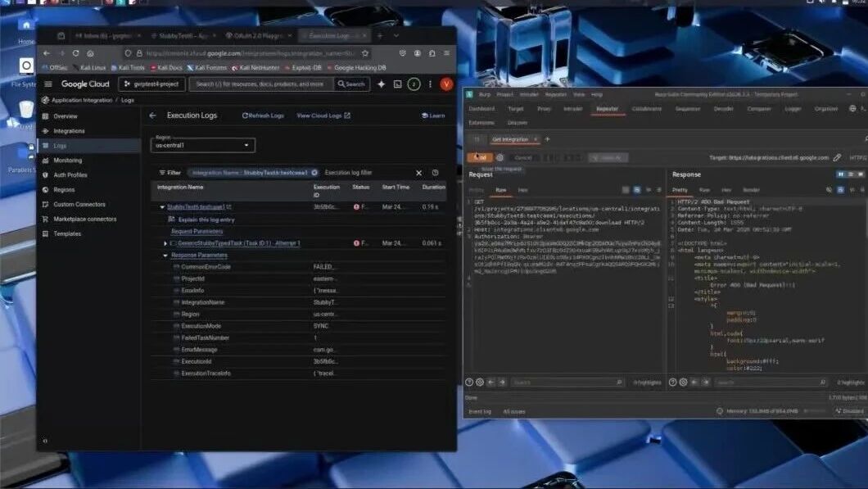Expand GenericStubbyTypedTask attempt row
868x489 pixels.
[165, 243]
